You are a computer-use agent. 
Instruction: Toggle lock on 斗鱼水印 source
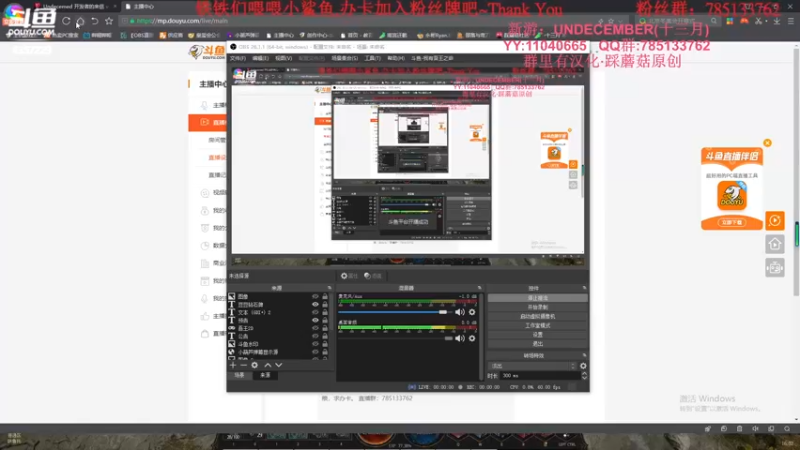(325, 344)
